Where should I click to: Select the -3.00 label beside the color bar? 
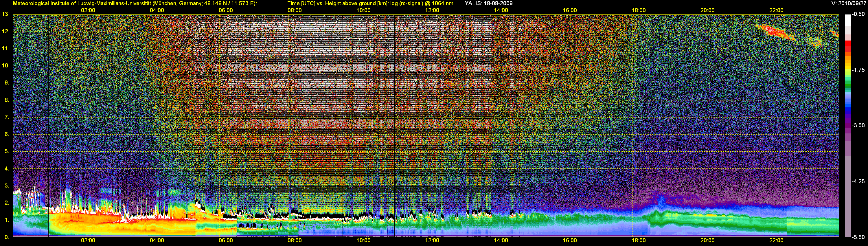pyautogui.click(x=858, y=125)
